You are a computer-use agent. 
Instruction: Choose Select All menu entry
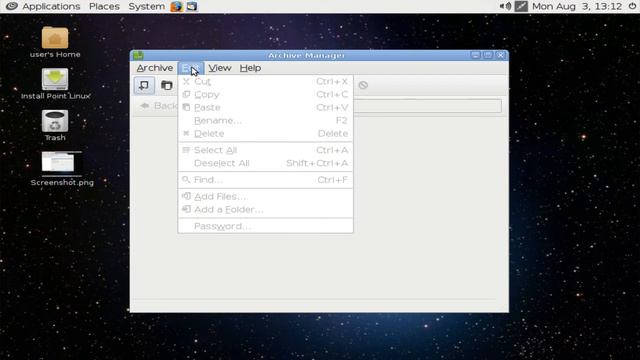click(265, 150)
